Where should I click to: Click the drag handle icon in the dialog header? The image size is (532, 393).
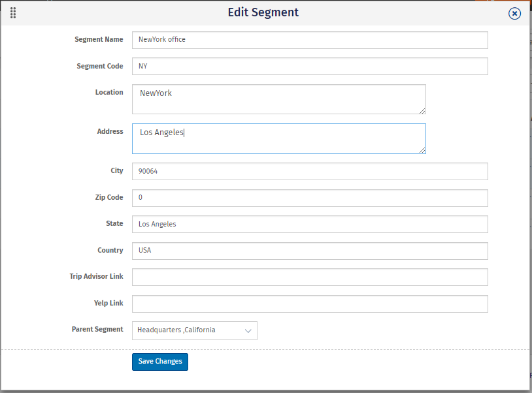click(12, 12)
